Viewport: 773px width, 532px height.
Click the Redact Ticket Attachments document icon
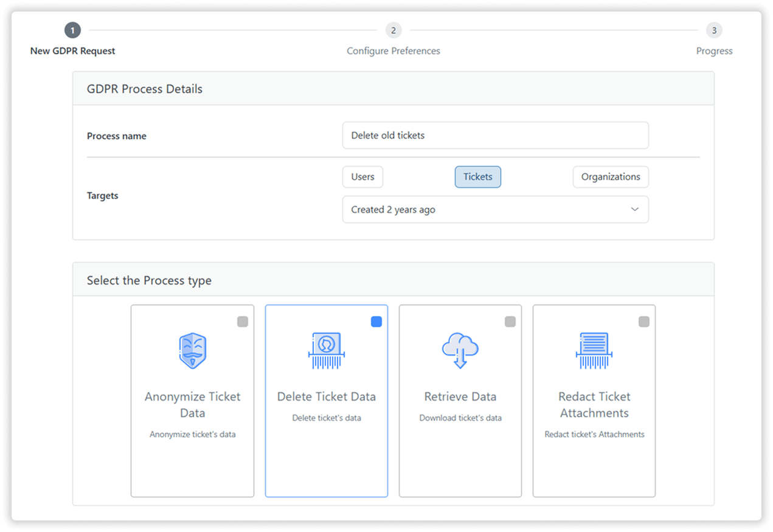click(x=594, y=351)
